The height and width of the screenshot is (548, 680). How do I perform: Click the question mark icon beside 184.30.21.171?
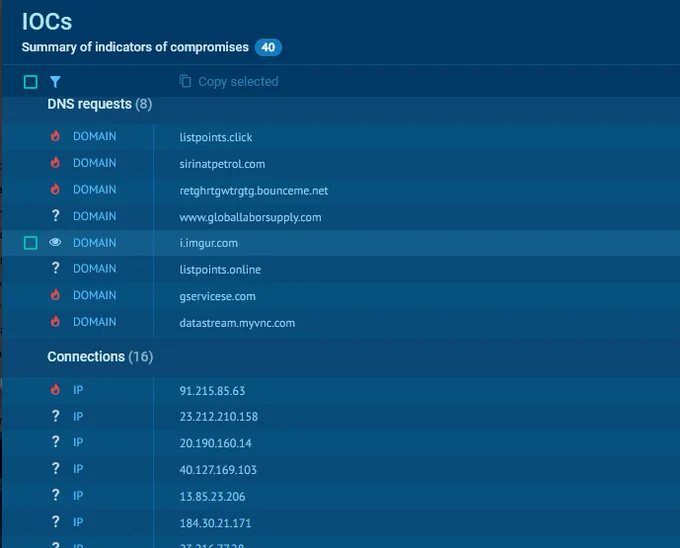click(55, 522)
